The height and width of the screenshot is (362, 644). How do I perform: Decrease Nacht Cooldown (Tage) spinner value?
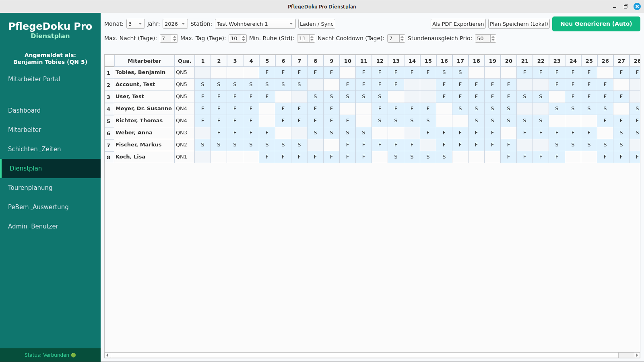402,40
